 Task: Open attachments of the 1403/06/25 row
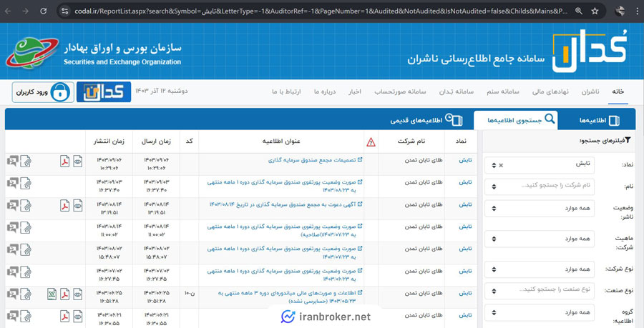click(x=26, y=294)
